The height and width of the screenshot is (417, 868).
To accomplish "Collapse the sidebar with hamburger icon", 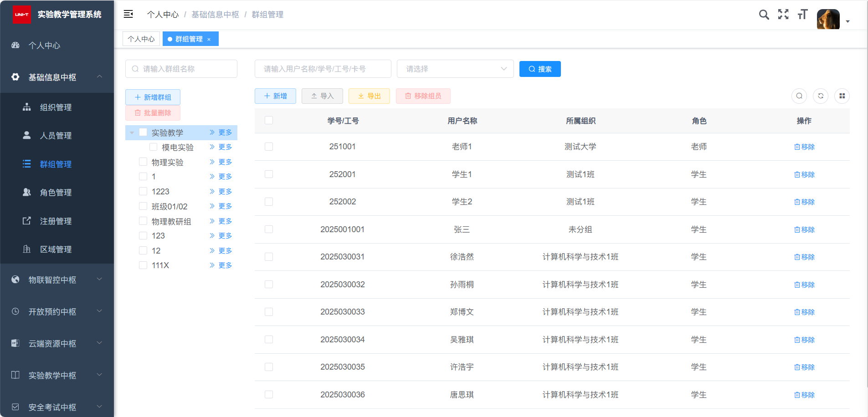I will 128,14.
